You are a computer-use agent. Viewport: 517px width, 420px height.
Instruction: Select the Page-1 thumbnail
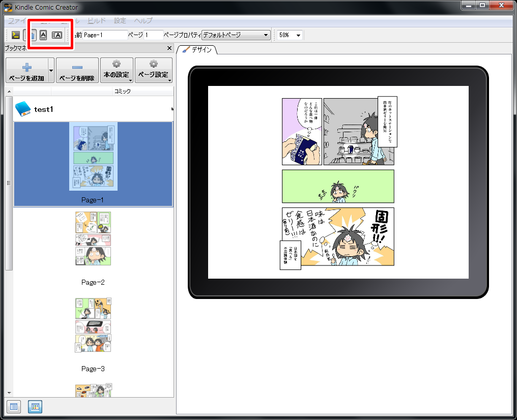tap(93, 156)
